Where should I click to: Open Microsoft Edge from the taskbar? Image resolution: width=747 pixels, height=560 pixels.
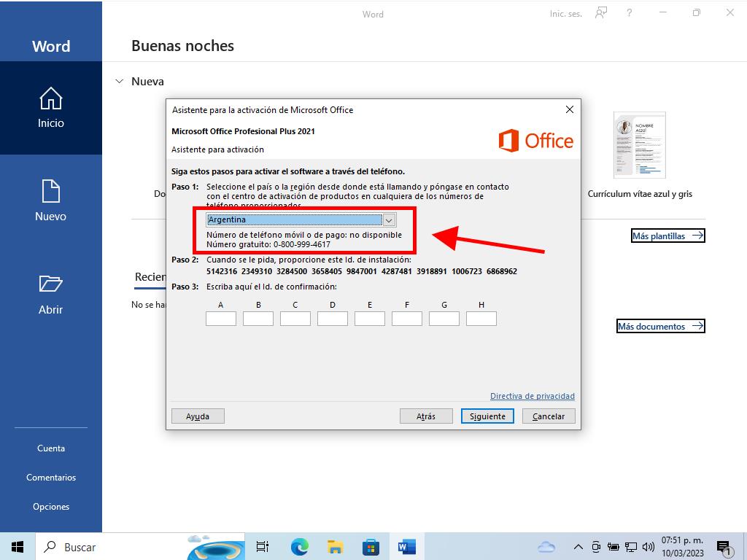(x=299, y=547)
